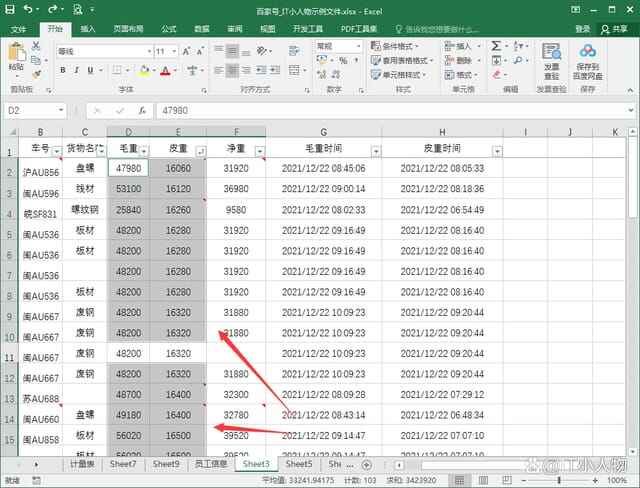Click the insert function fx icon

coord(143,110)
